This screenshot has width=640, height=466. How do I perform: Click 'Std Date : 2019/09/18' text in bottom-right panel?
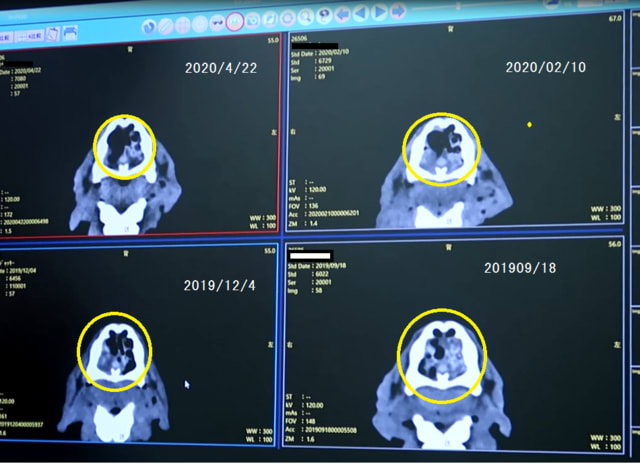317,266
